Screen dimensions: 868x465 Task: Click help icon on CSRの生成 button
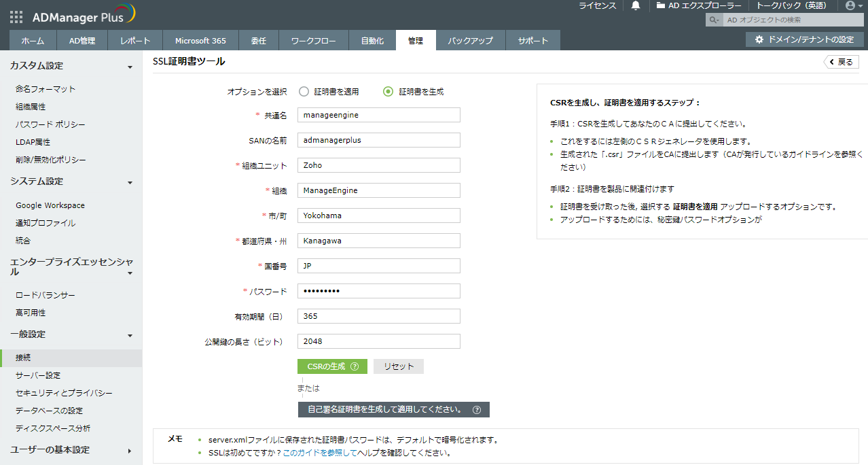click(x=355, y=366)
